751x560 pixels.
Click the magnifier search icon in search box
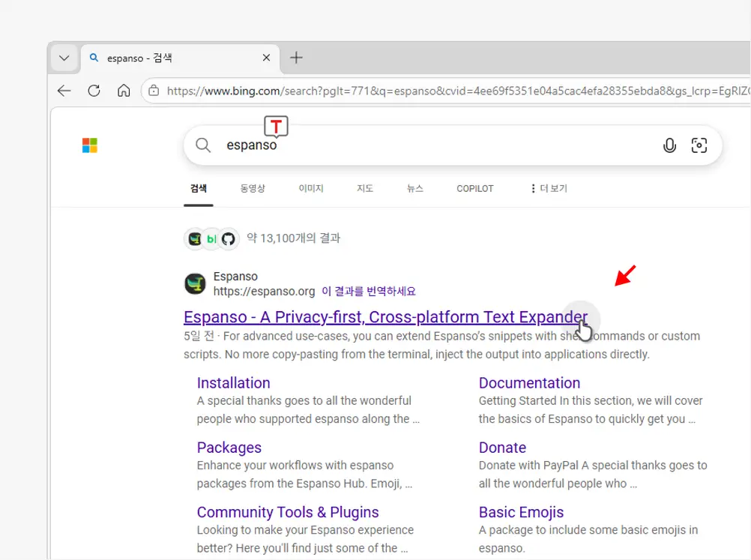click(x=203, y=145)
